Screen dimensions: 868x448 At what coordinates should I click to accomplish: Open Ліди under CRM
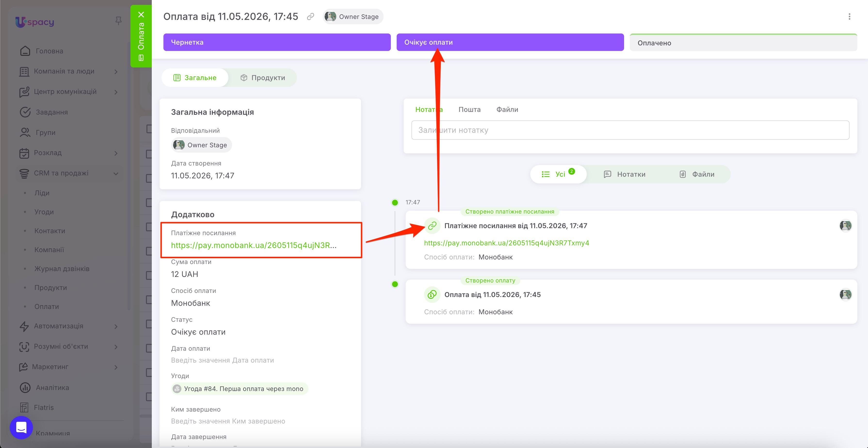point(42,193)
